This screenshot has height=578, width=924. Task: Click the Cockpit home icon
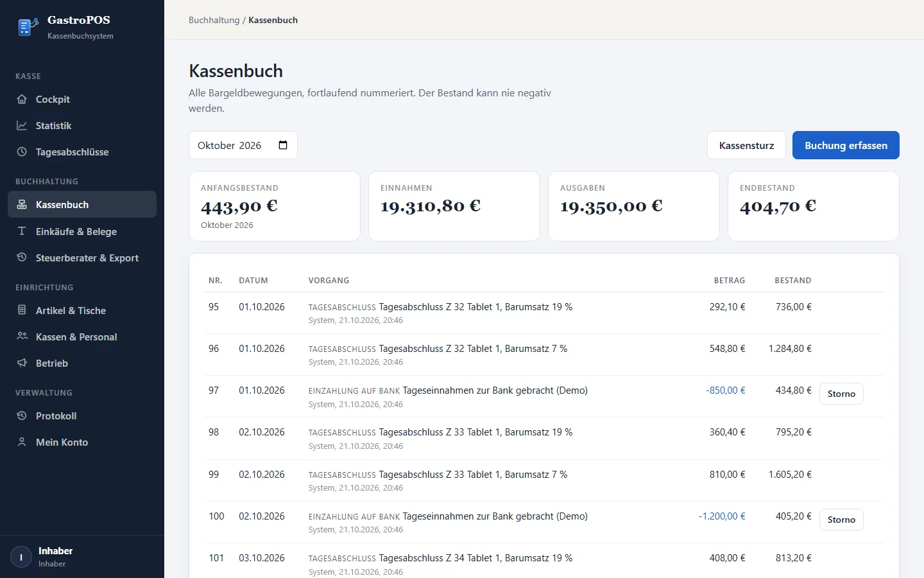22,100
